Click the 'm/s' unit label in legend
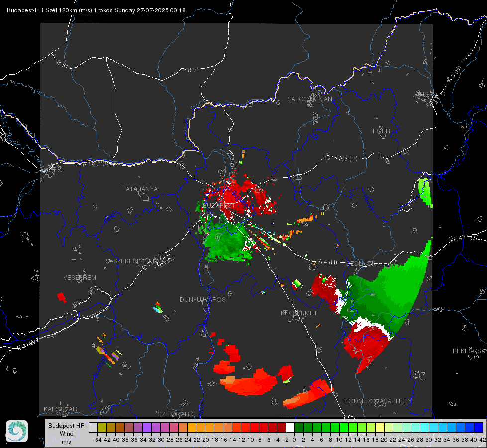Screen dimensions: 487x448 pyautogui.click(x=66, y=442)
